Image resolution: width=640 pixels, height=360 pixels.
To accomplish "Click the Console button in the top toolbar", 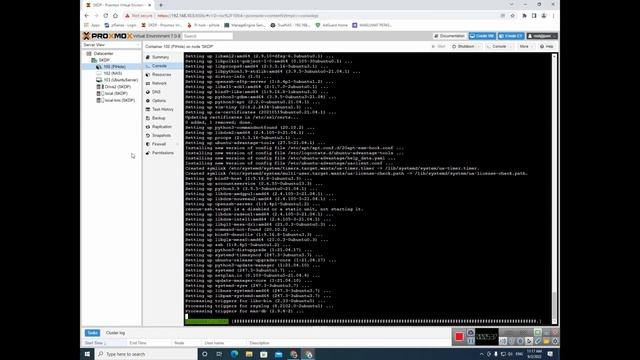I will [x=497, y=47].
